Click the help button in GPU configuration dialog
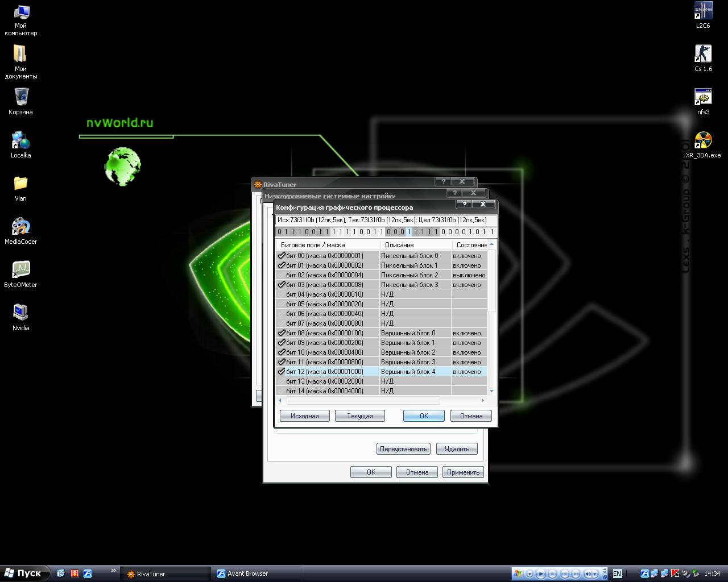 464,204
